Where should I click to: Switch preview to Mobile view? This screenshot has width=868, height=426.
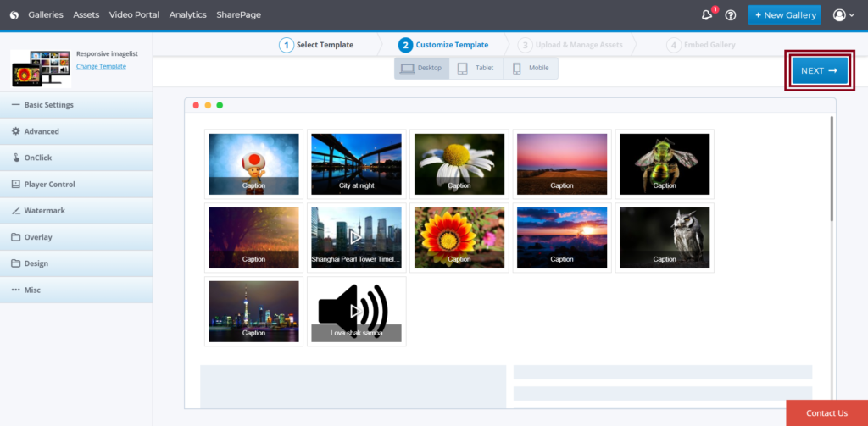pos(531,69)
